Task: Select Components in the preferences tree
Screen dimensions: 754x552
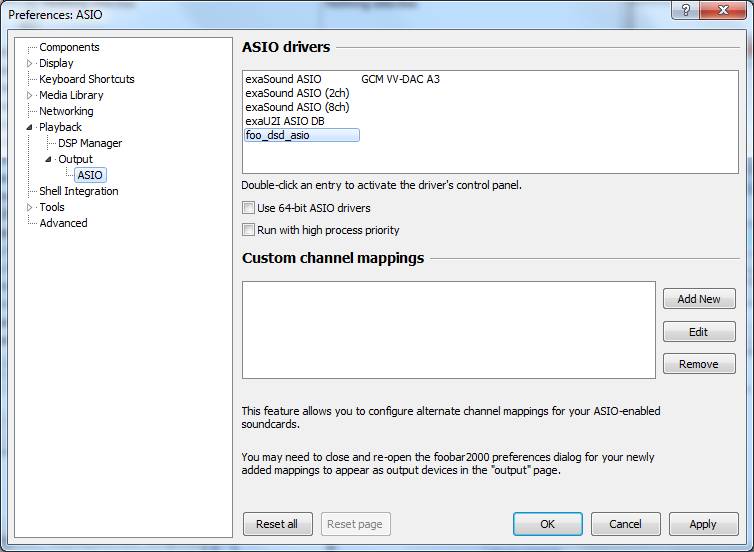Action: 69,47
